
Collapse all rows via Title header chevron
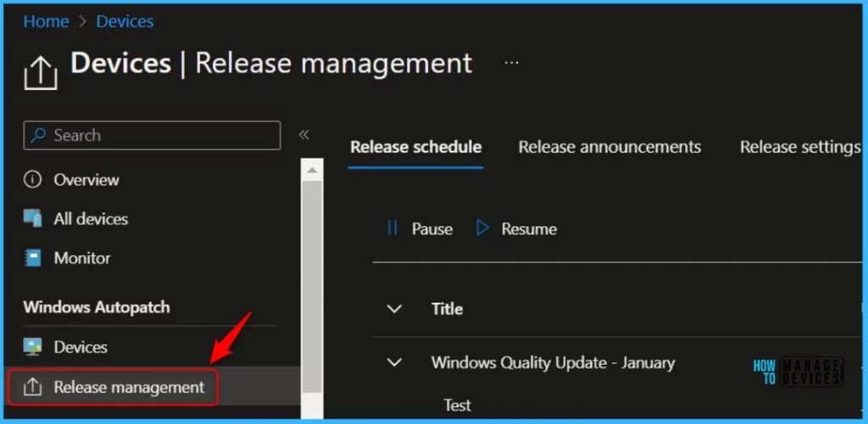[394, 309]
